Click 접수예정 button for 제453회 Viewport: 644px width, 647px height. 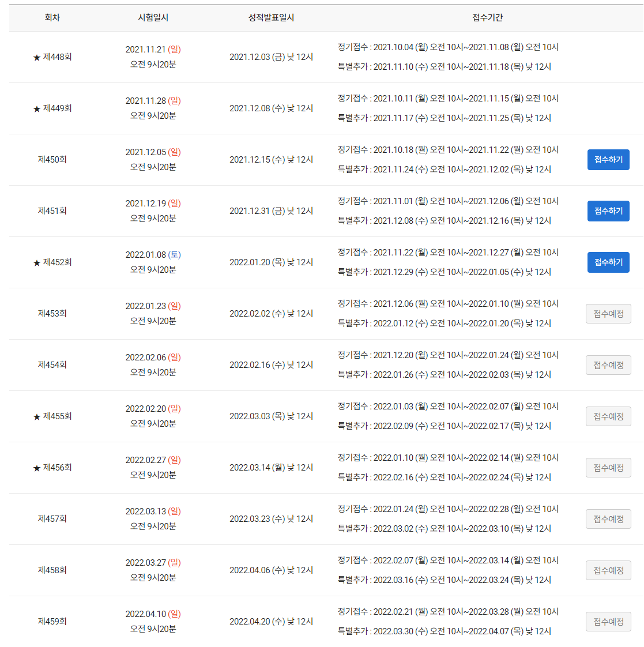(608, 314)
